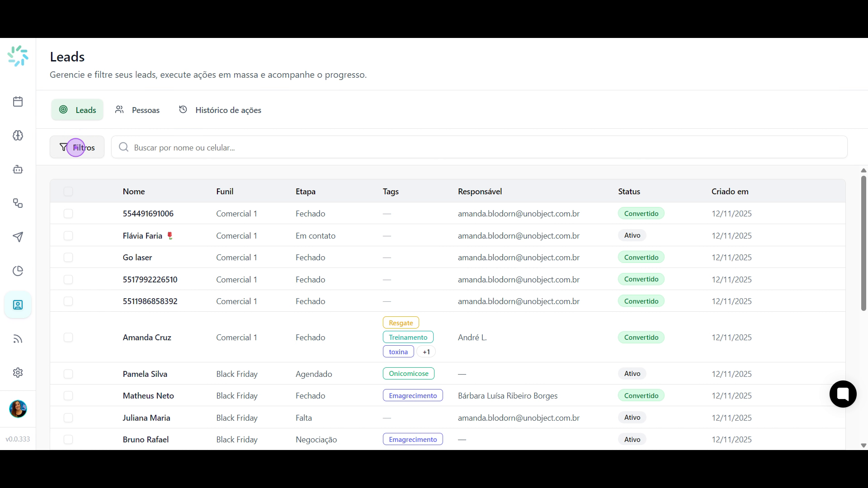
Task: Expand the +1 extra tags badge
Action: point(426,352)
